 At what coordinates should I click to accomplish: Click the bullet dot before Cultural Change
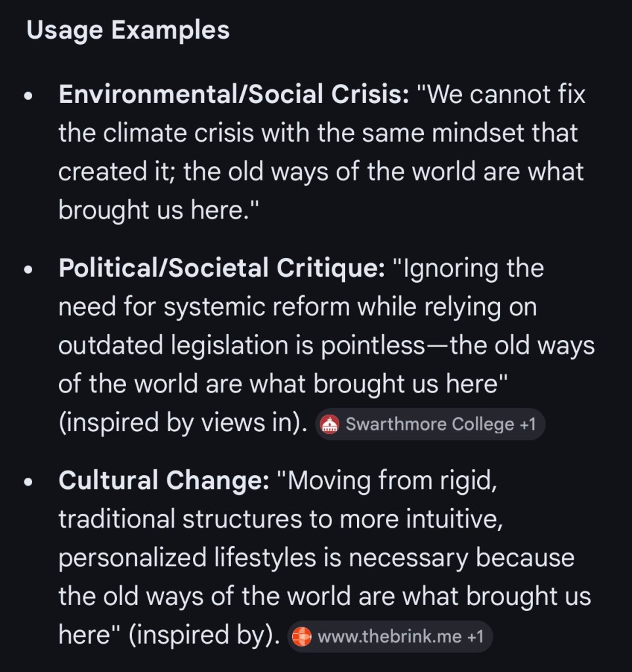[x=28, y=482]
